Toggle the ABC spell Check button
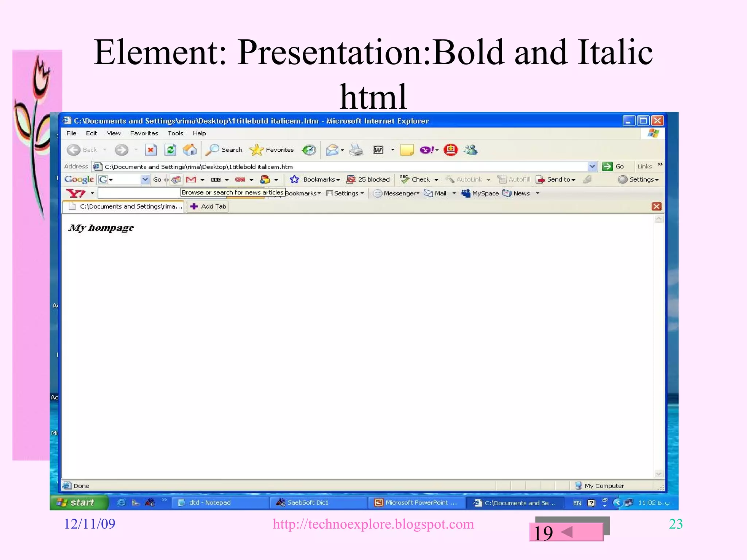This screenshot has height=560, width=747. [415, 179]
